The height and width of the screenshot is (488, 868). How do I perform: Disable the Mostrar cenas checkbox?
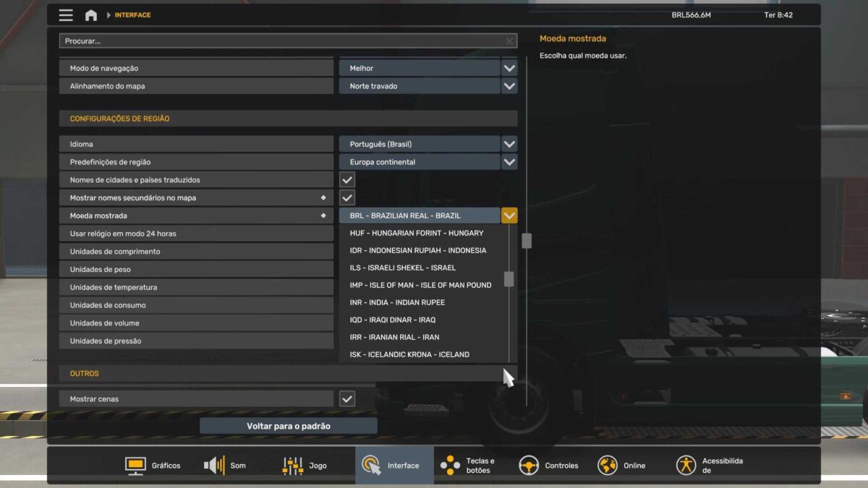click(x=347, y=399)
